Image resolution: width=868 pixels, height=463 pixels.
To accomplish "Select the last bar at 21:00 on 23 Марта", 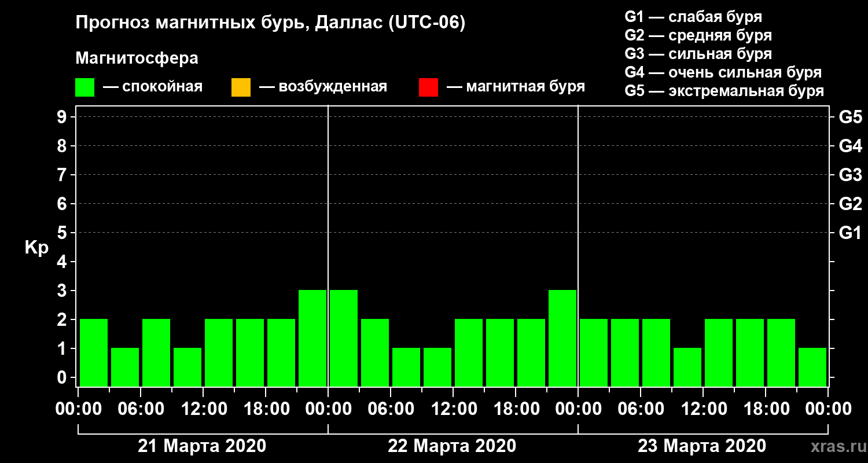I will coord(812,367).
